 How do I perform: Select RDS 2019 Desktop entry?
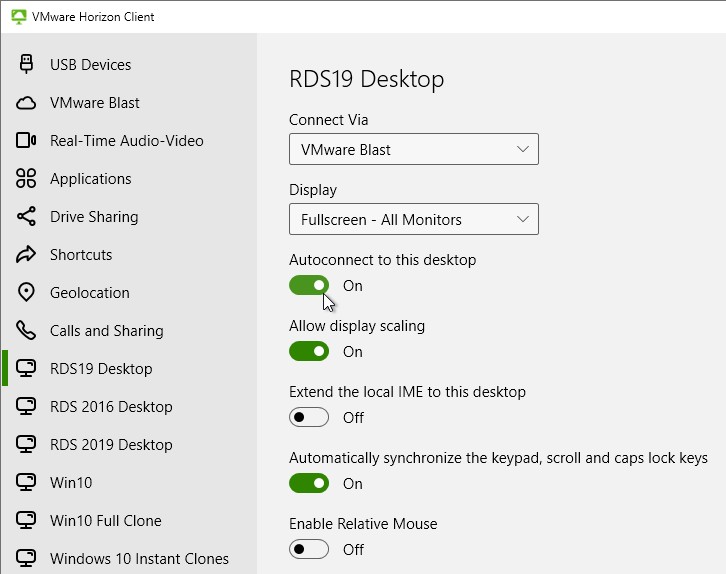point(129,444)
